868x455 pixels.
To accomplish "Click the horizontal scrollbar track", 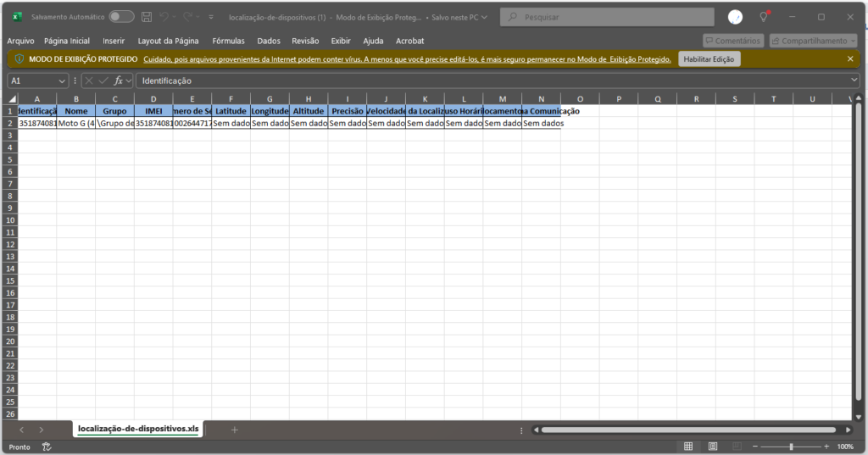I will 688,430.
